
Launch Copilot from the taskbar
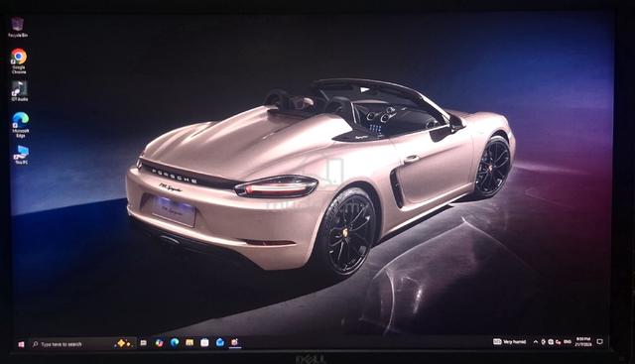pyautogui.click(x=159, y=343)
